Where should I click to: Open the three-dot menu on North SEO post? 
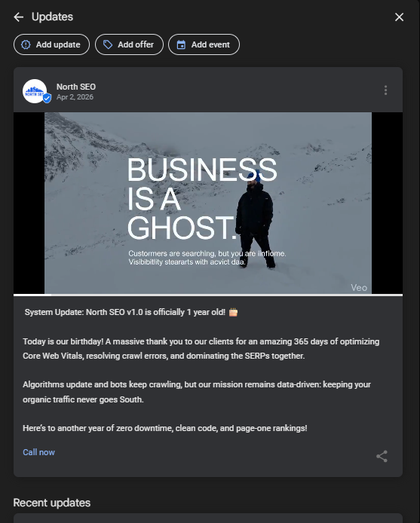point(385,90)
